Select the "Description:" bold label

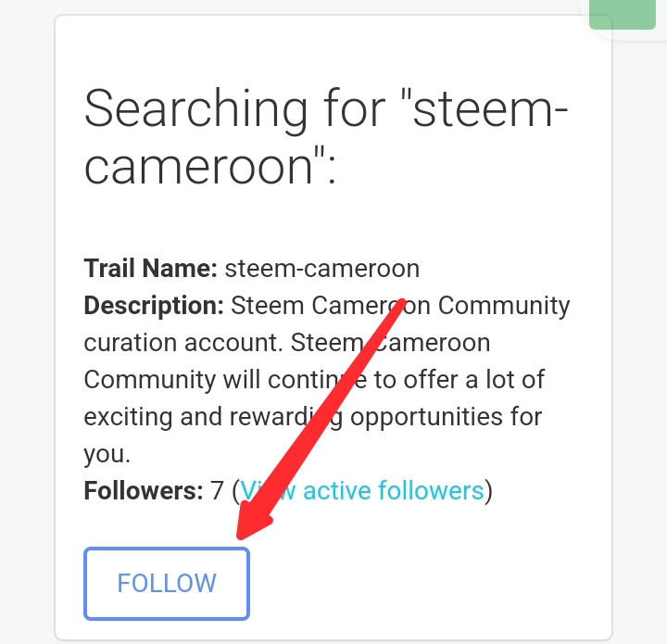154,306
